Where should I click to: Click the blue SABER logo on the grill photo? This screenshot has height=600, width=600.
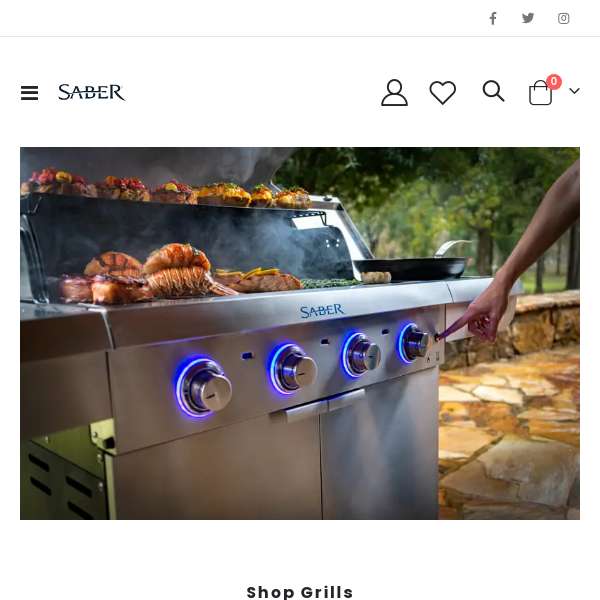pyautogui.click(x=322, y=311)
